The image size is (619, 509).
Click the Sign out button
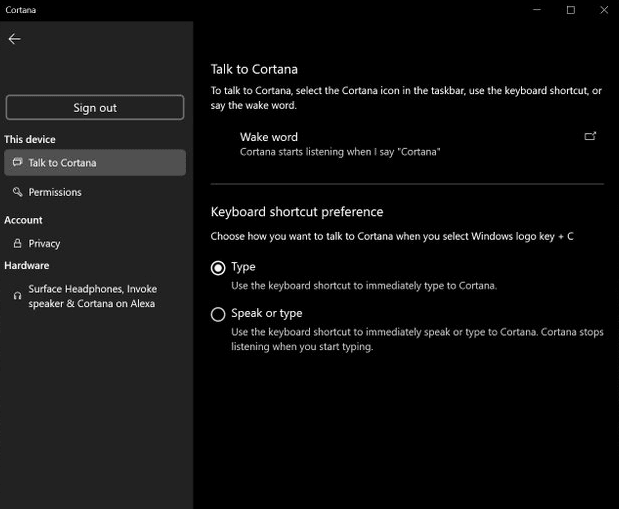pyautogui.click(x=95, y=107)
